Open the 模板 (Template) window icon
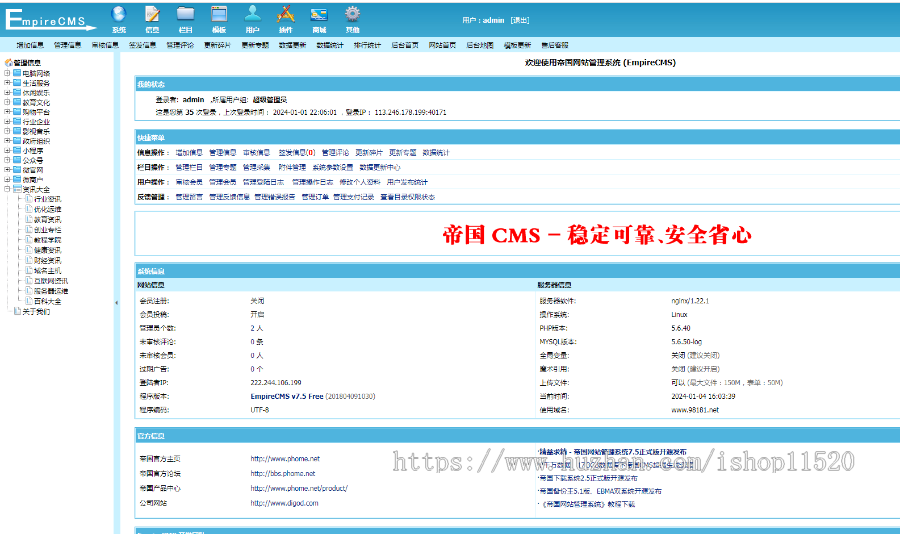Screen dimensions: 900x534 [219, 14]
